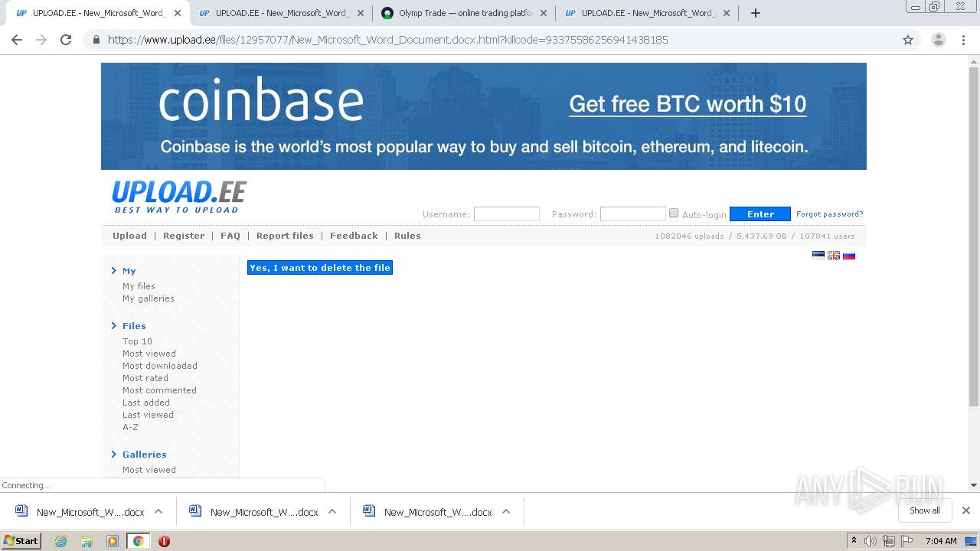Open Most downloaded files link
The image size is (980, 551).
pos(160,366)
